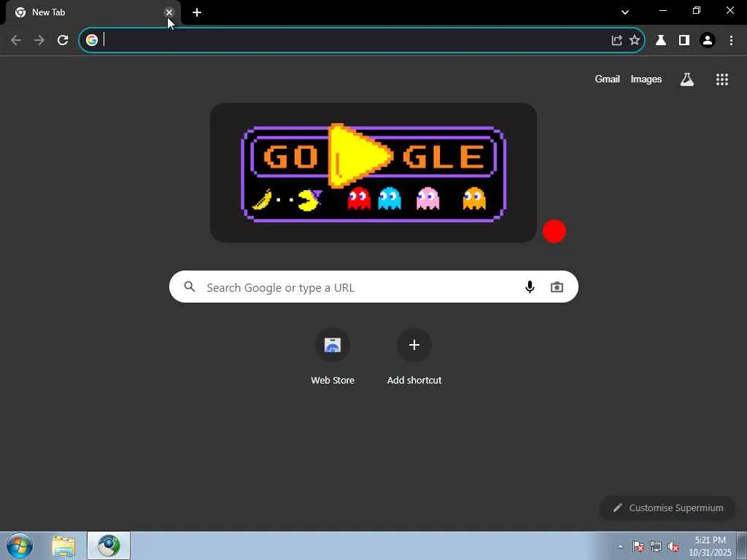Search by image with camera icon

(557, 287)
